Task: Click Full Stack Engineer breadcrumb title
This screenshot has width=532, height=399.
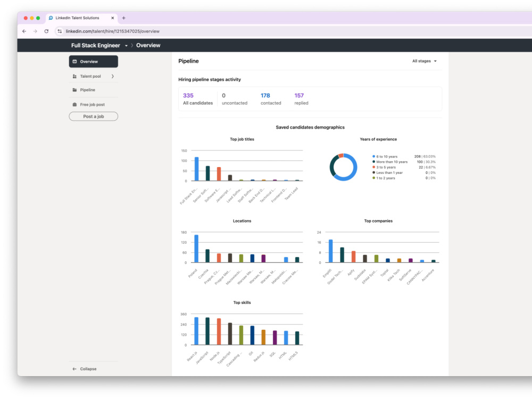Action: point(96,45)
